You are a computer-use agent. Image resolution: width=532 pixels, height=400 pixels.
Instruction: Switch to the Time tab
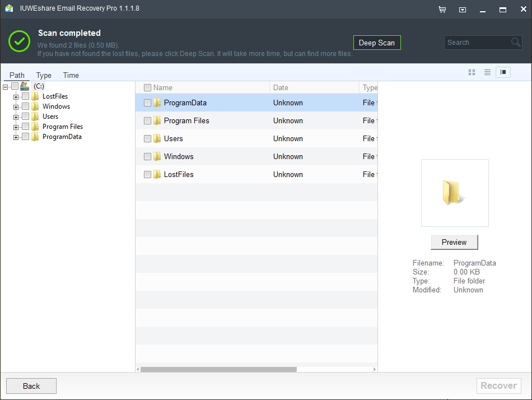pyautogui.click(x=71, y=75)
